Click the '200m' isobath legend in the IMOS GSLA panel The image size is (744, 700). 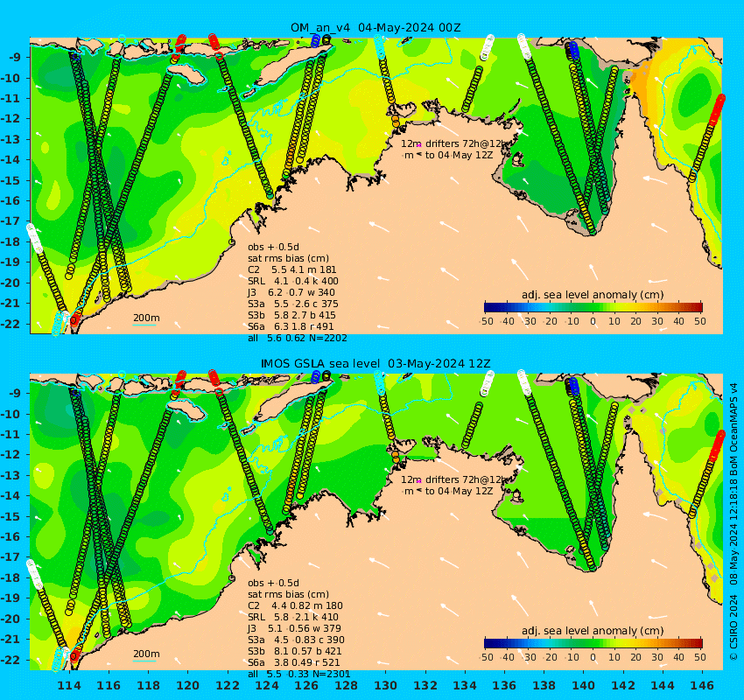[145, 655]
